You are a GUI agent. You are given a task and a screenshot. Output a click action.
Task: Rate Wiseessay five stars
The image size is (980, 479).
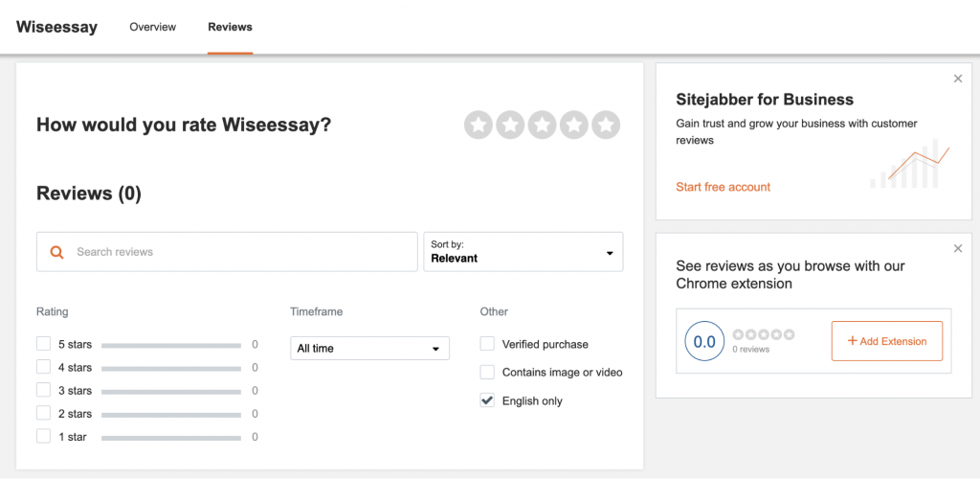[x=606, y=125]
